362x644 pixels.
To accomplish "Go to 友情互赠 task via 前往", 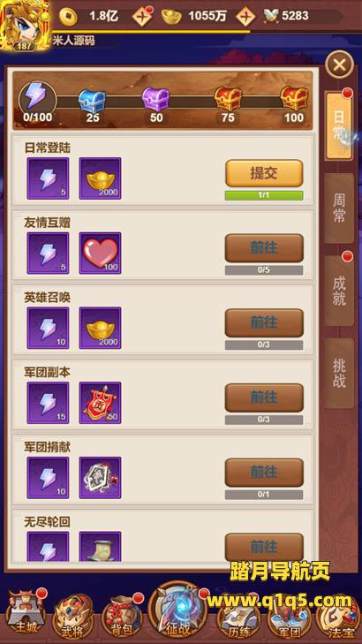I will (x=264, y=248).
